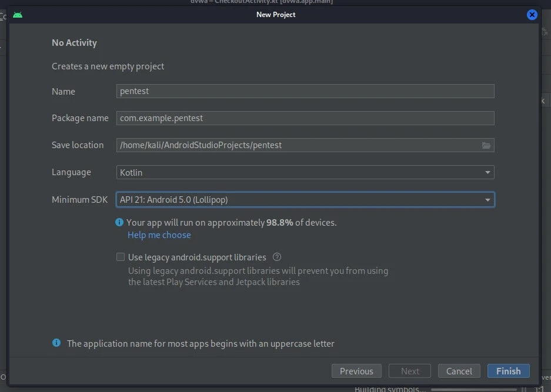Click the Android robot icon in the dialog header
Image resolution: width=551 pixels, height=392 pixels.
point(17,14)
